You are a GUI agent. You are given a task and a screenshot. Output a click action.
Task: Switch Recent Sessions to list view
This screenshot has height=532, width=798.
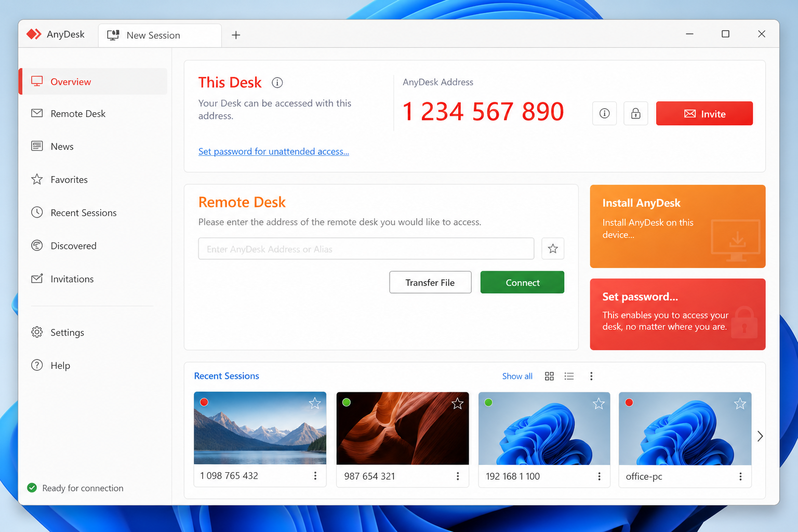[x=569, y=376]
